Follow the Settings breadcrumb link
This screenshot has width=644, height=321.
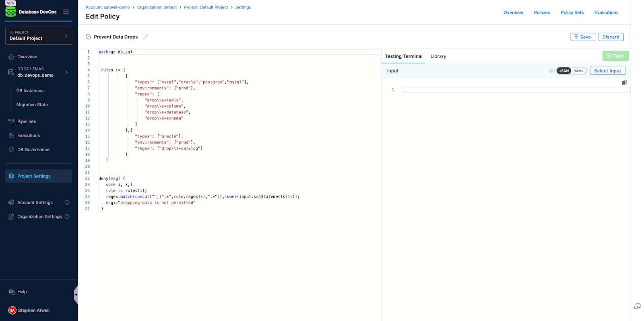(x=243, y=7)
